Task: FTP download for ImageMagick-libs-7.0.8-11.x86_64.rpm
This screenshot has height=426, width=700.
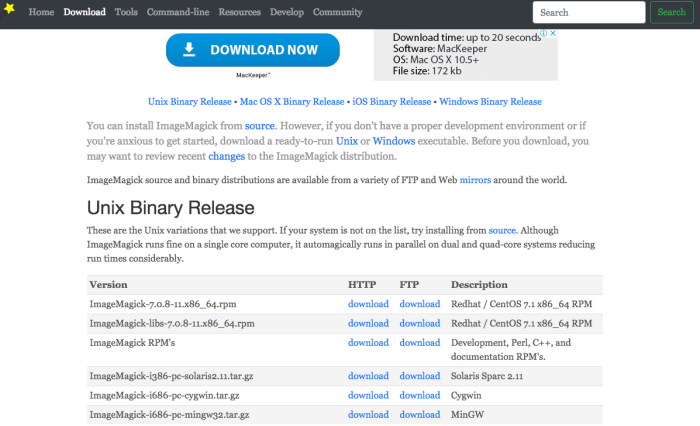Action: [420, 323]
